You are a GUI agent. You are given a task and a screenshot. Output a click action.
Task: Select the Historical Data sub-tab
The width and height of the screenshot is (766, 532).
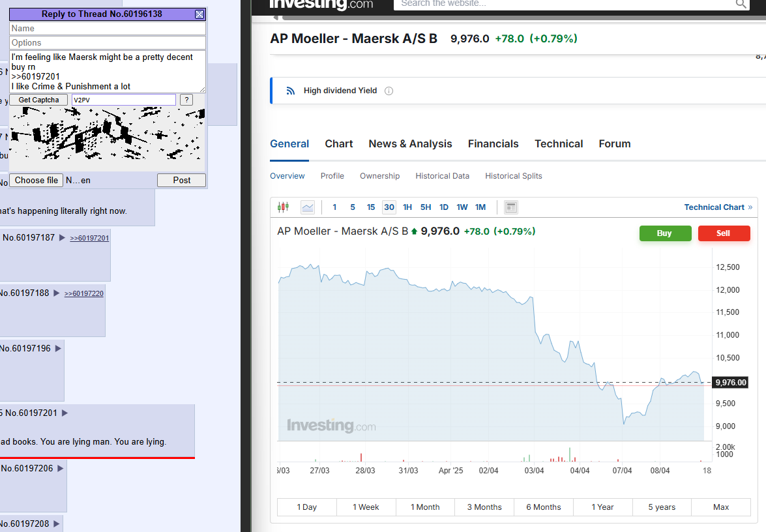pos(442,176)
